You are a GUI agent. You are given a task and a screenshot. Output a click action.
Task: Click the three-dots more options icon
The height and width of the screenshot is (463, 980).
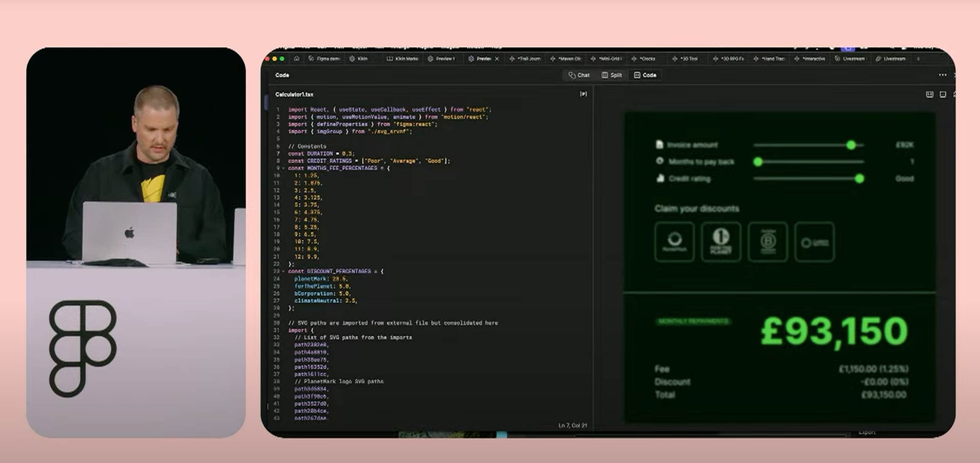click(x=942, y=75)
